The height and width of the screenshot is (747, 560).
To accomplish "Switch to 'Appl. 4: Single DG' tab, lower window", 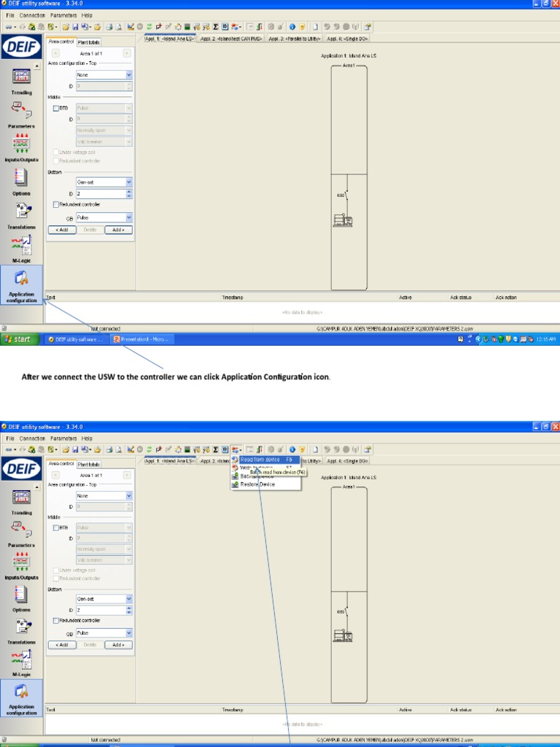I will tap(347, 461).
